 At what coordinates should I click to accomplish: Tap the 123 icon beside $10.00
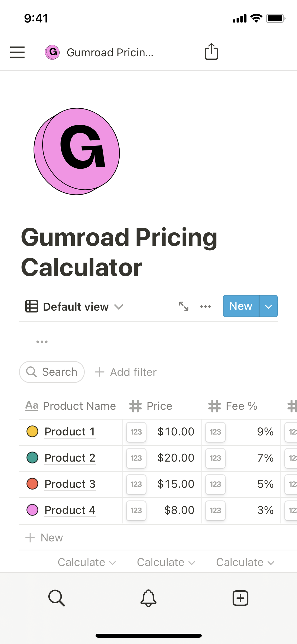coord(136,432)
